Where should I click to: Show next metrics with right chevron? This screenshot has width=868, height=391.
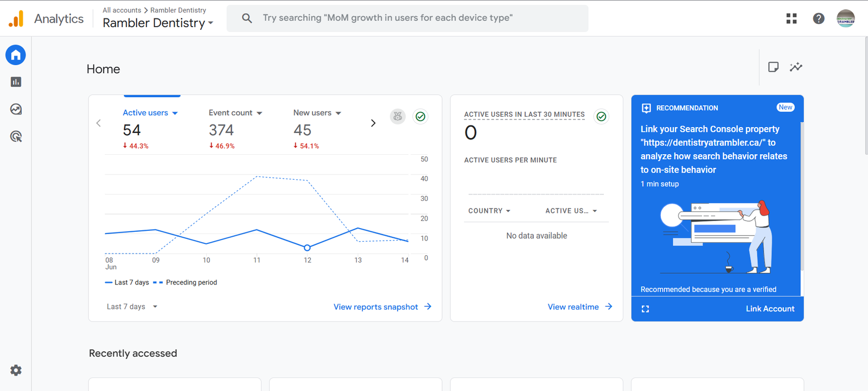(373, 123)
